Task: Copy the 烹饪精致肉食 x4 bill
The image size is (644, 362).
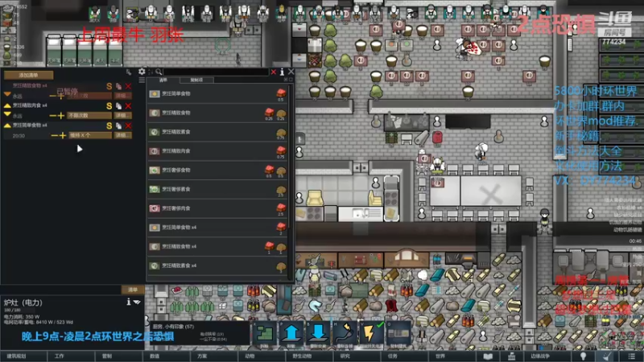Action: coord(118,106)
